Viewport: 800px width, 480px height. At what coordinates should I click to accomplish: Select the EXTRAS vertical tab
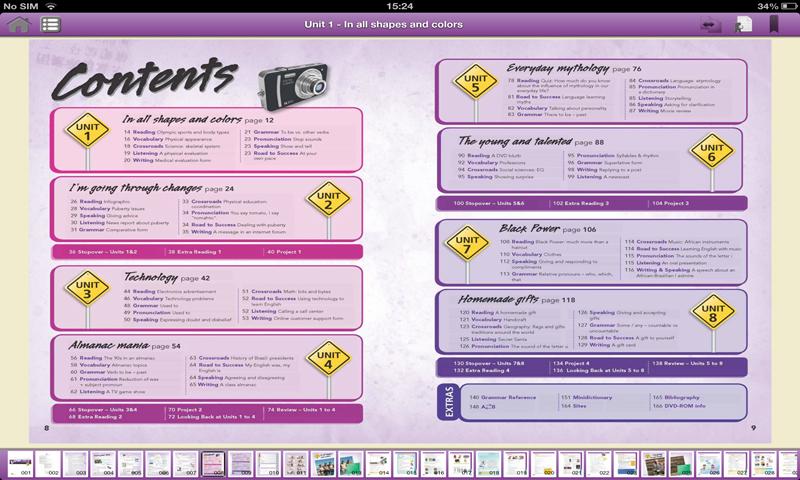pyautogui.click(x=448, y=402)
